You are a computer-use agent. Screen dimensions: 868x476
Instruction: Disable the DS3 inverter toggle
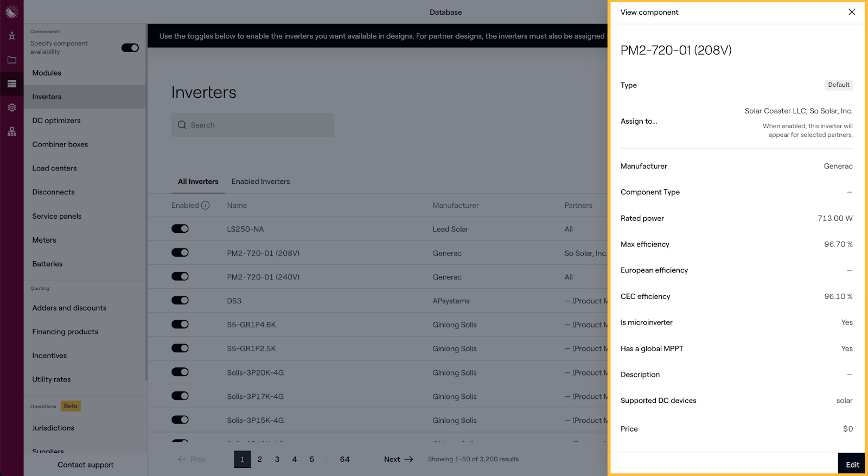[x=180, y=300]
